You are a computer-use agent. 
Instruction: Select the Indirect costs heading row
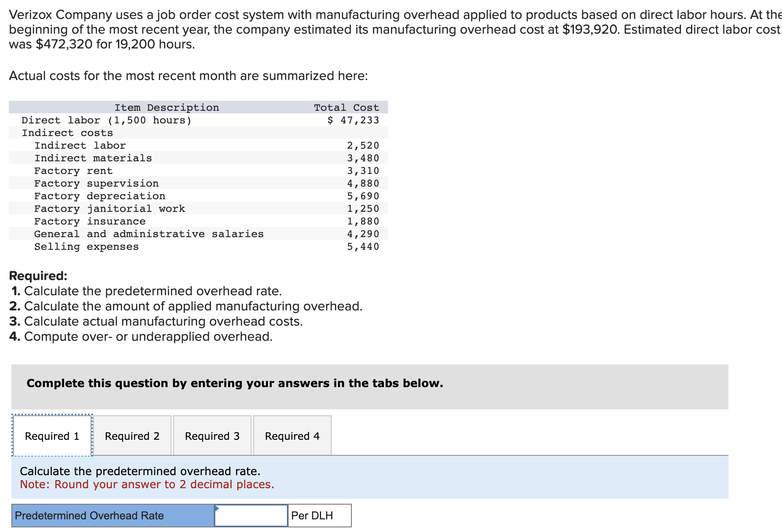pos(198,133)
